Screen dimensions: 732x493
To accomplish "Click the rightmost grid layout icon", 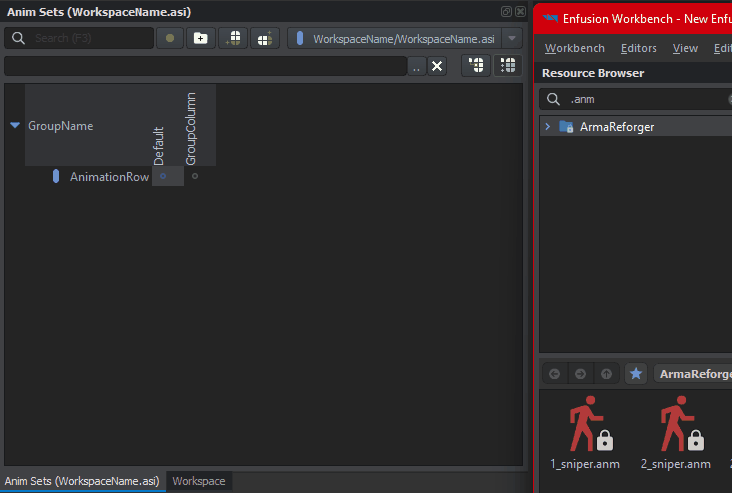I will pos(508,66).
